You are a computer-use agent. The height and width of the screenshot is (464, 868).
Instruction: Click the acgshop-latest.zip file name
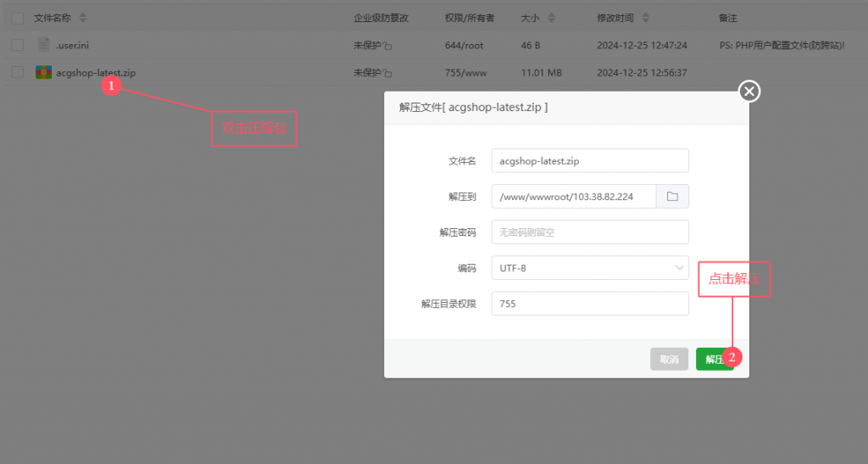coord(96,73)
